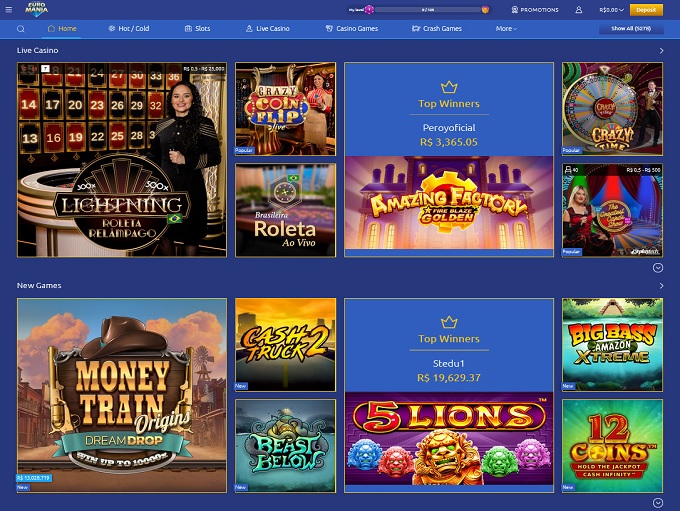Expand New Games section with down chevron
680x511 pixels.
point(658,502)
